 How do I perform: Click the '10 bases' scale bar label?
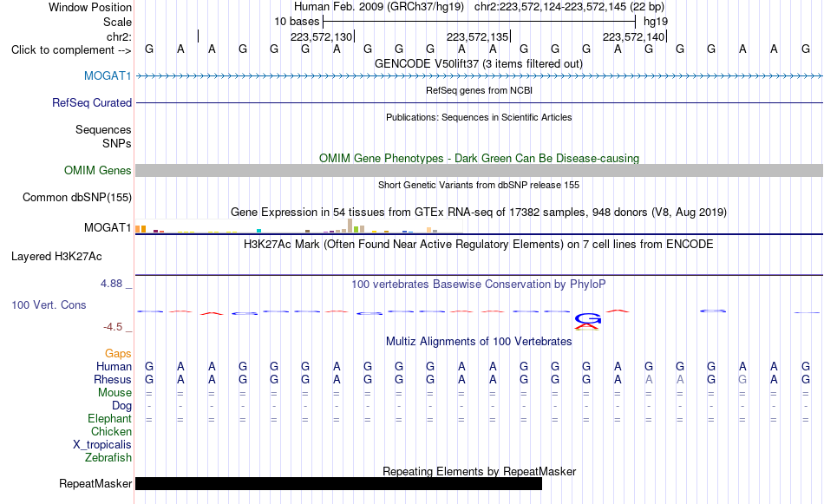click(297, 22)
